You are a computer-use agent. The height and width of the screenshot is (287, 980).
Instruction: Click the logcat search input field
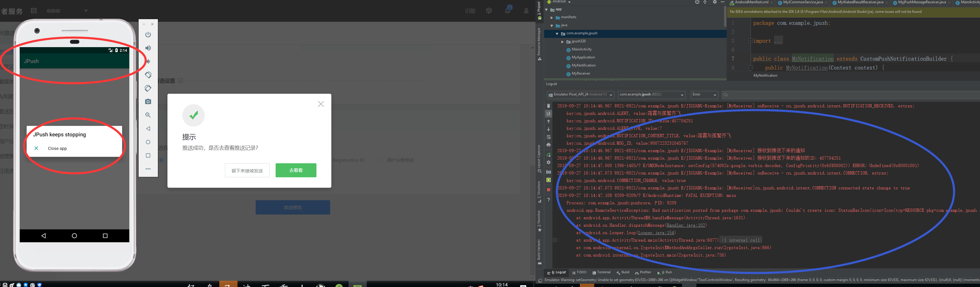click(851, 95)
